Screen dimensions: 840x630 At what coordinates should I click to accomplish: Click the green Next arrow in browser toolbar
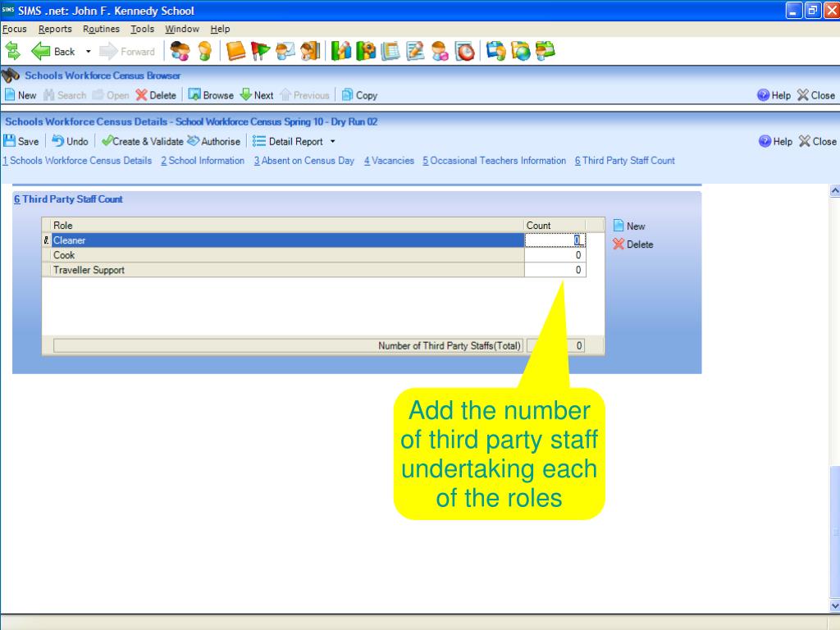click(x=257, y=95)
